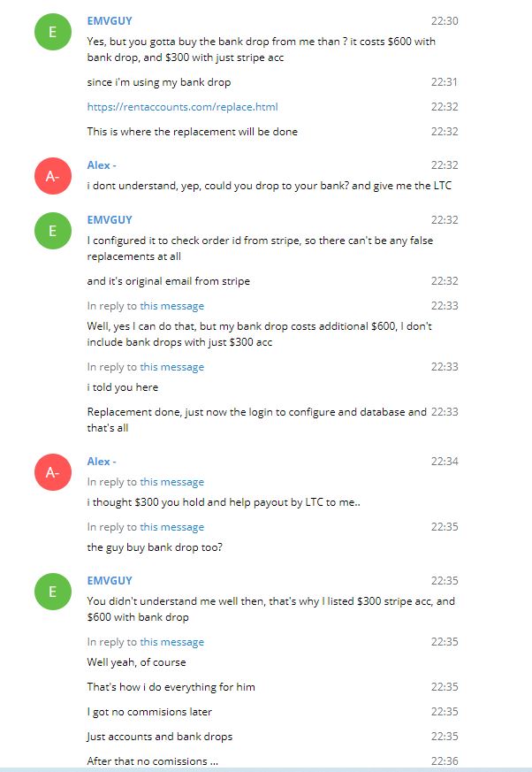The height and width of the screenshot is (772, 532).
Task: Click the sender name "Alex -" at 22:32
Action: click(x=102, y=164)
